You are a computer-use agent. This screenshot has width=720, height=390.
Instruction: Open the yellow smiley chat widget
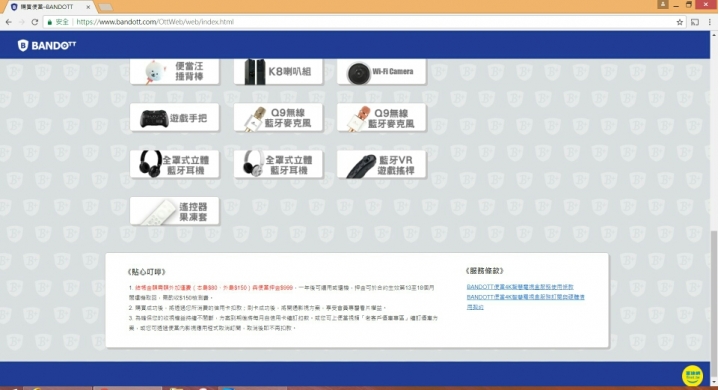pos(692,375)
